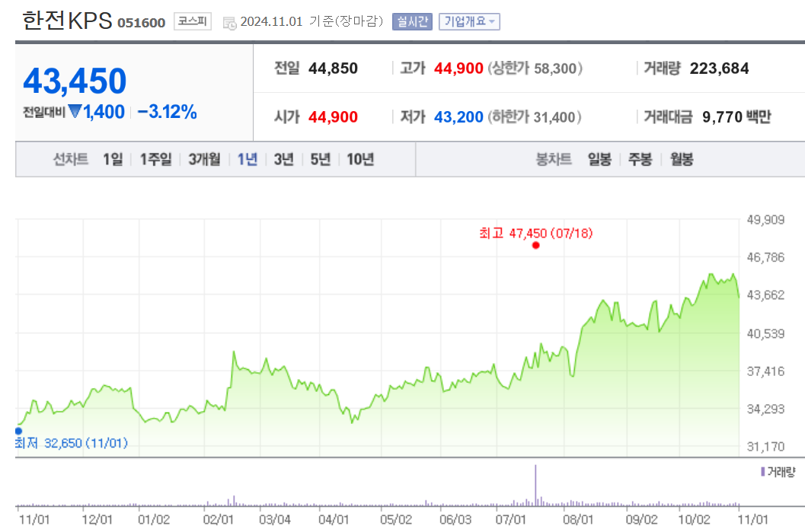Click the 31,170 price axis label
The image size is (805, 532).
click(x=765, y=447)
